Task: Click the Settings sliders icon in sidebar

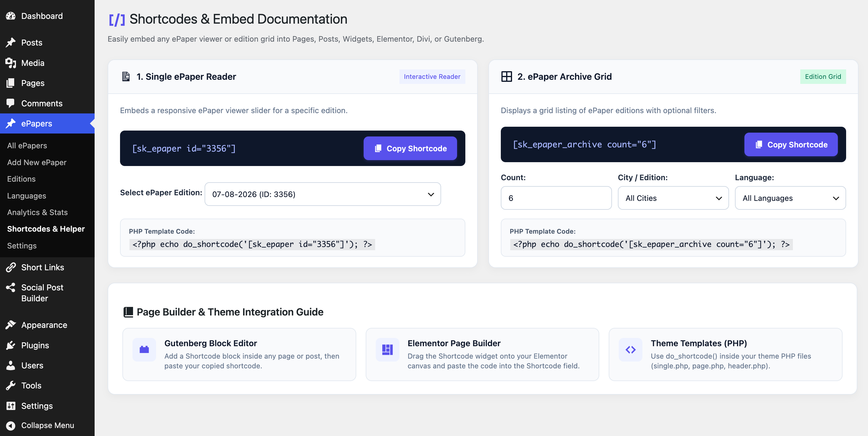Action: click(11, 406)
